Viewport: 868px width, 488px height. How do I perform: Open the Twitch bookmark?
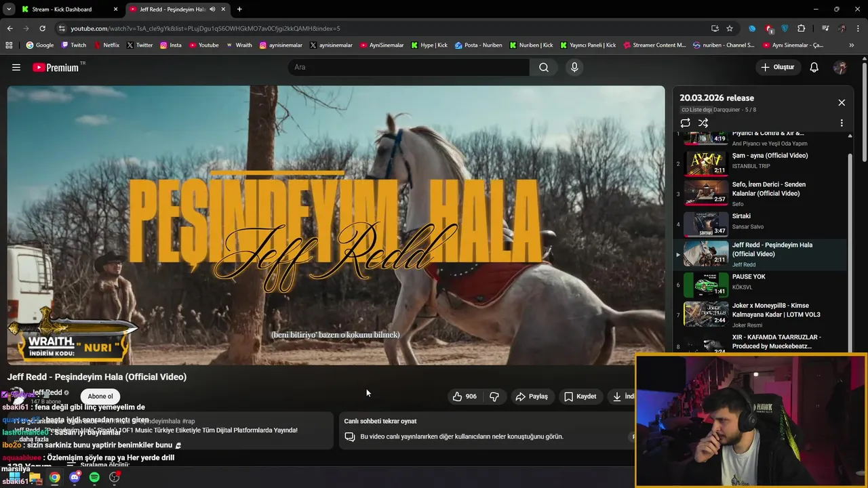(74, 45)
